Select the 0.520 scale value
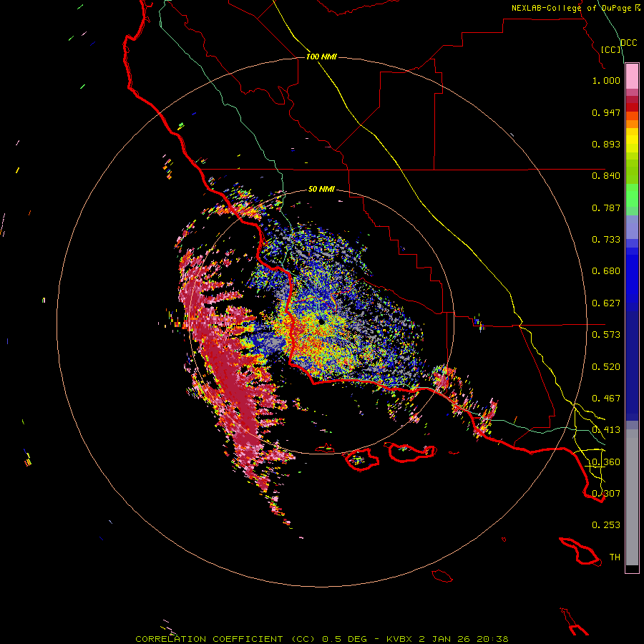 (x=606, y=367)
